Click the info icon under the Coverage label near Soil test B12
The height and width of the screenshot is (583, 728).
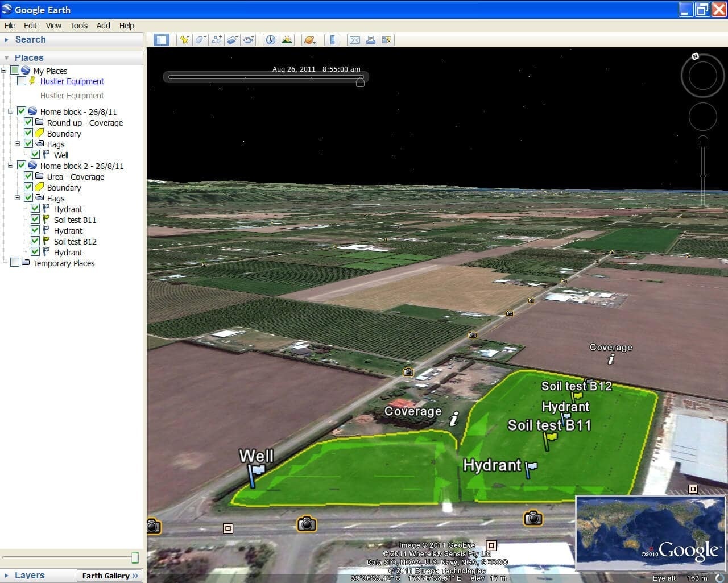[x=611, y=359]
